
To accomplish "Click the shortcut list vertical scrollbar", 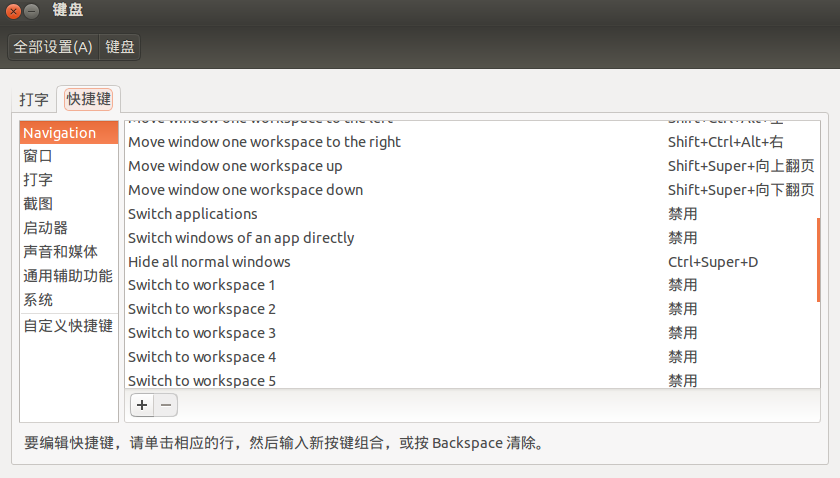I will coord(818,260).
